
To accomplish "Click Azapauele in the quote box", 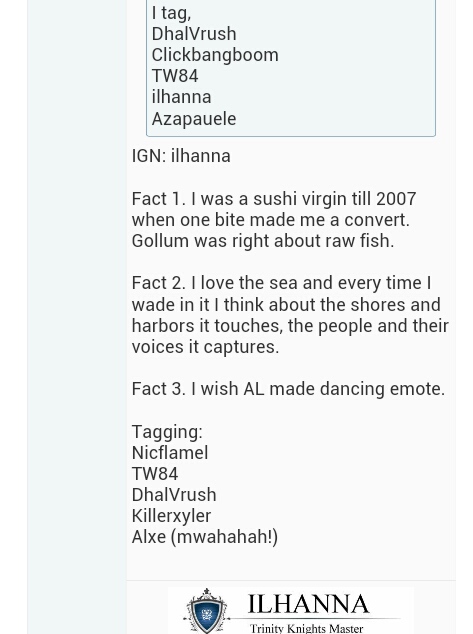I will tap(194, 118).
